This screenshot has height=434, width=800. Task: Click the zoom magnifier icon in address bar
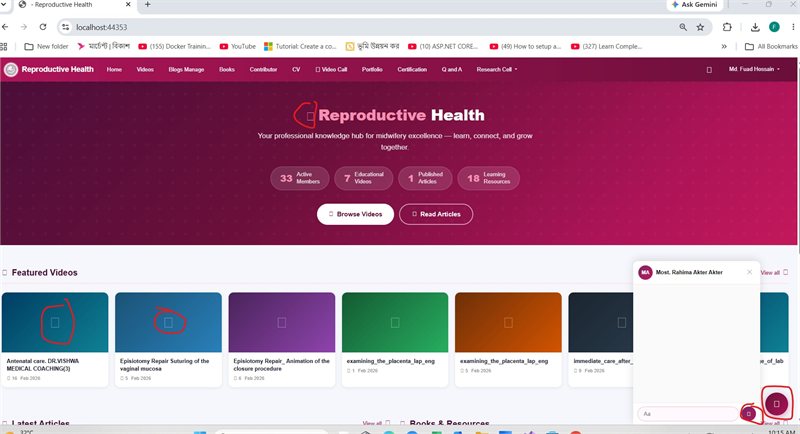click(683, 27)
